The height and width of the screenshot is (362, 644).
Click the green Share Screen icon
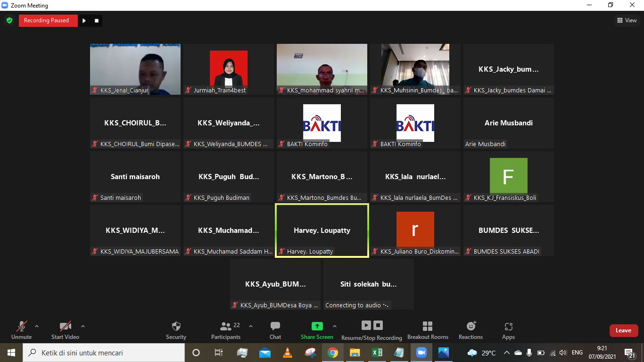[x=317, y=326]
